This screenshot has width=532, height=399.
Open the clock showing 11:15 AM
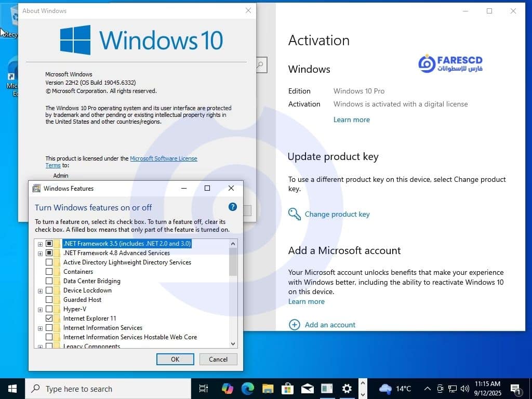[487, 389]
